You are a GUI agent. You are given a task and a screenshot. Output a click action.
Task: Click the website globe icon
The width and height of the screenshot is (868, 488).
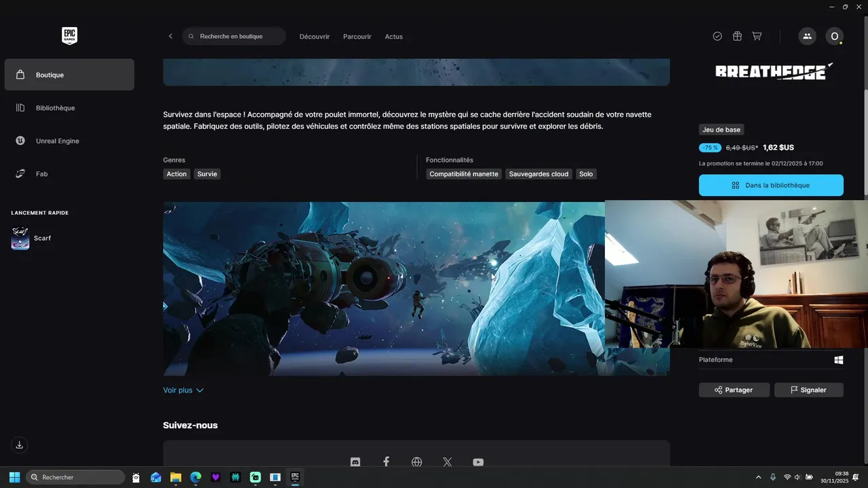(x=417, y=462)
